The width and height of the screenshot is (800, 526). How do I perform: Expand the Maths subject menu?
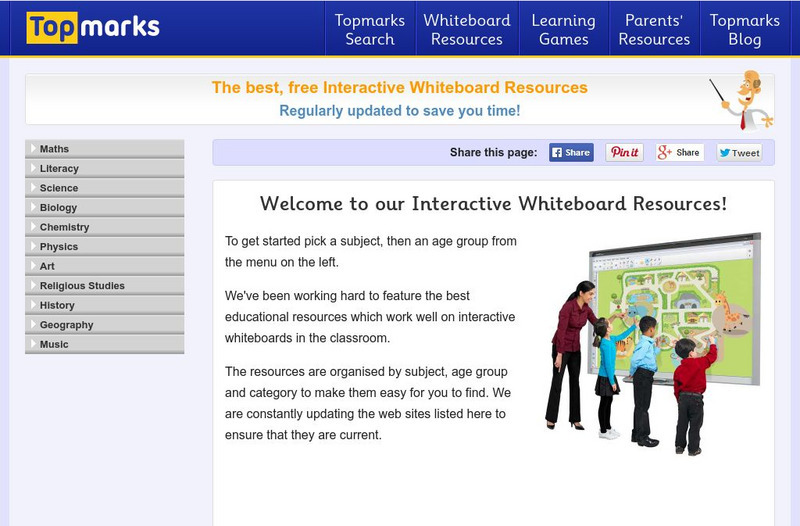[105, 149]
